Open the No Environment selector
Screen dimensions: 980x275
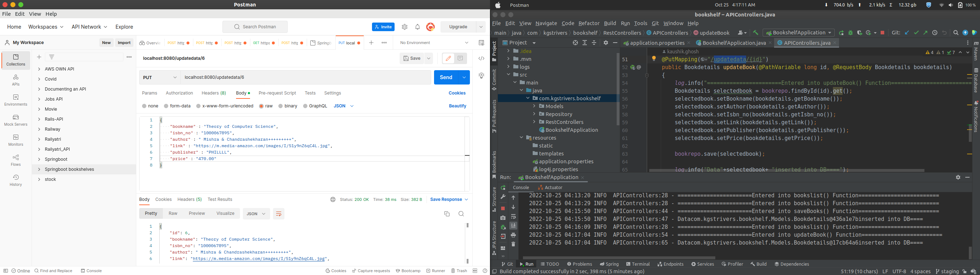click(434, 43)
